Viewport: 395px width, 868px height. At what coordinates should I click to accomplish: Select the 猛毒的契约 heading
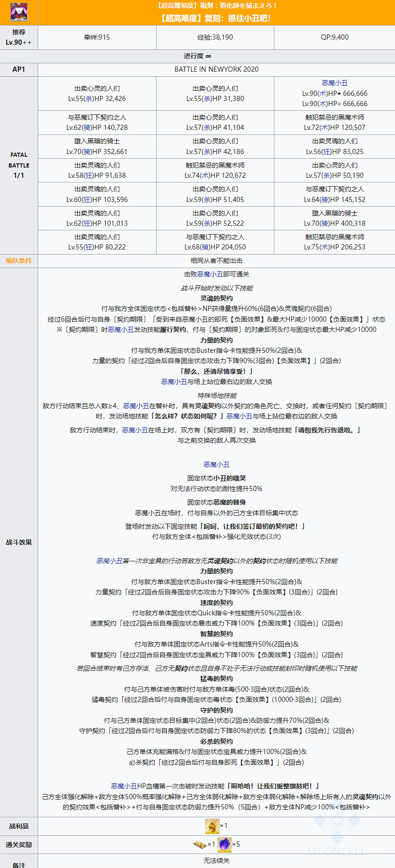click(217, 679)
